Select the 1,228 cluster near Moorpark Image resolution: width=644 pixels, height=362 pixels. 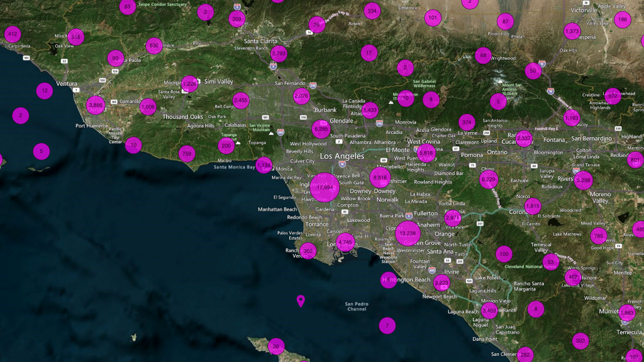coord(189,84)
